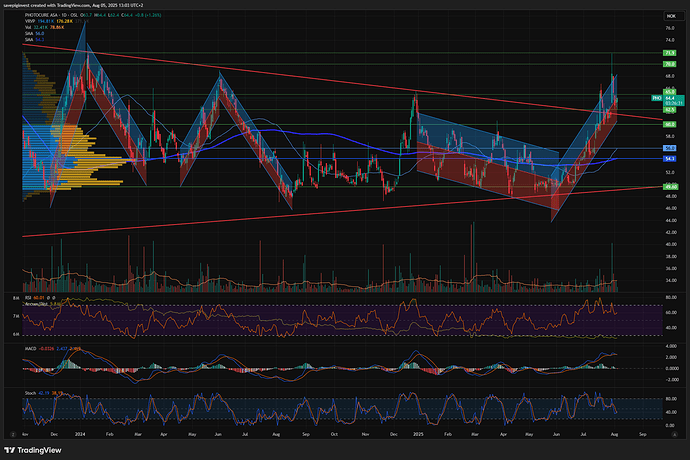Click the 42.0 price scale value
This screenshot has height=460, width=690.
point(670,232)
